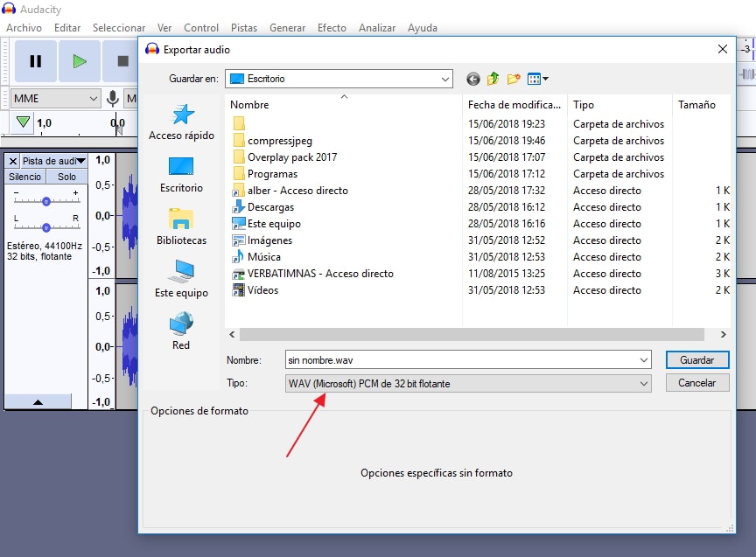The height and width of the screenshot is (557, 756).
Task: Click the Pause button in Audacity
Action: click(36, 61)
